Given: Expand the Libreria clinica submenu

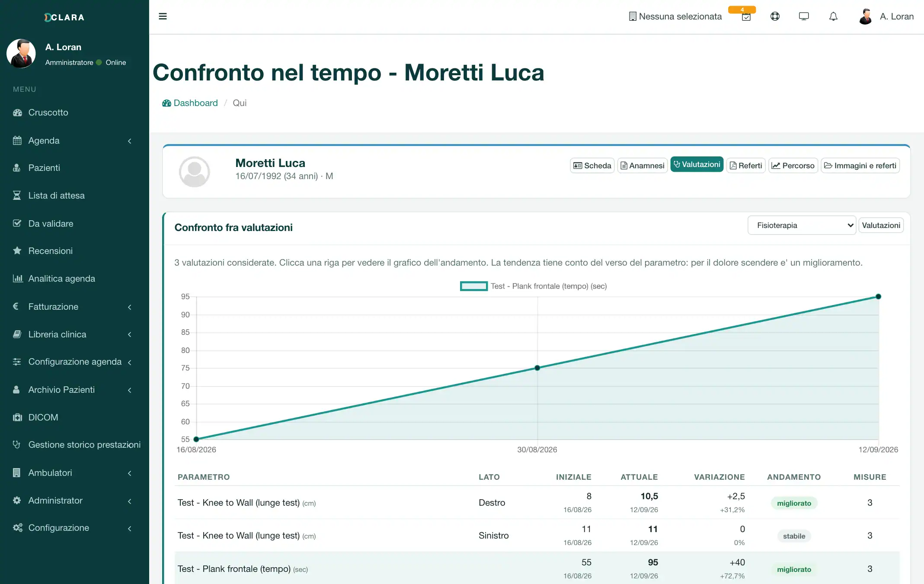Looking at the screenshot, I should click(129, 334).
